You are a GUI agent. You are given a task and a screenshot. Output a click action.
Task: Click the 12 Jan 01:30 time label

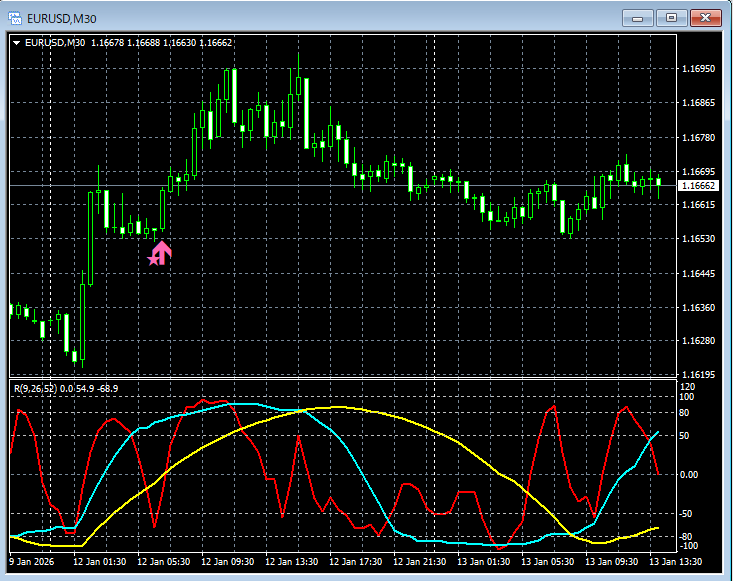99,561
